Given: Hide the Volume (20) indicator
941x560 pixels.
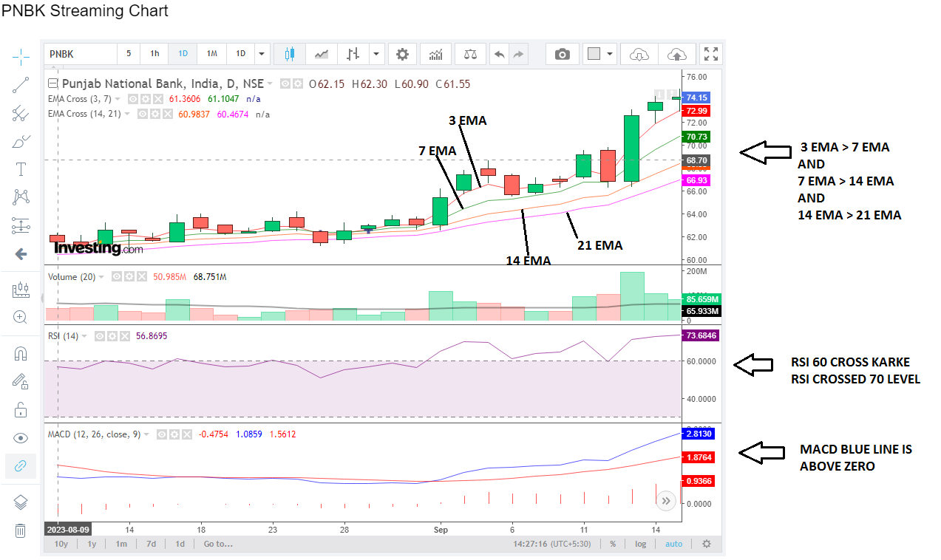Looking at the screenshot, I should point(117,276).
